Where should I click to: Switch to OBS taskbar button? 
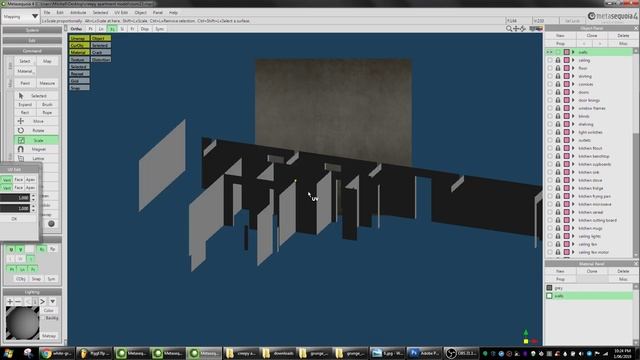(461, 353)
